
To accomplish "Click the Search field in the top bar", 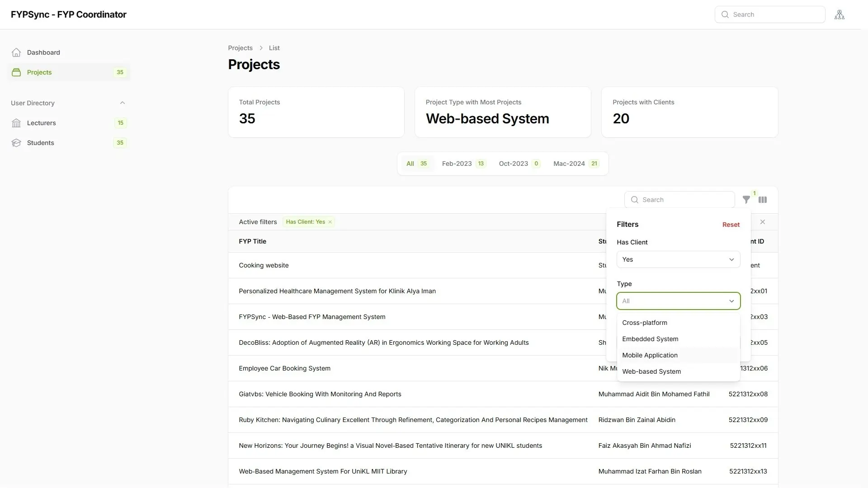I will pos(769,14).
